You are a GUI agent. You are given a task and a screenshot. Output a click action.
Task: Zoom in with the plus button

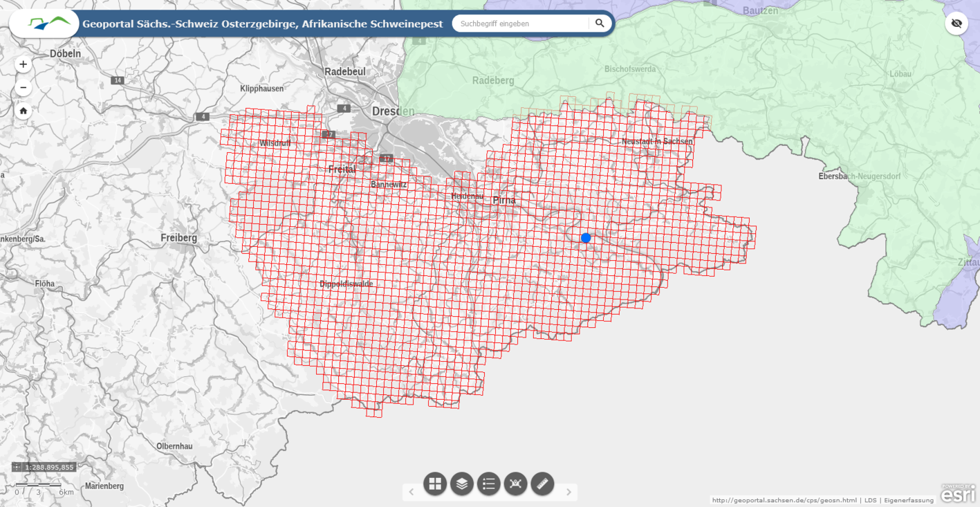click(x=23, y=64)
